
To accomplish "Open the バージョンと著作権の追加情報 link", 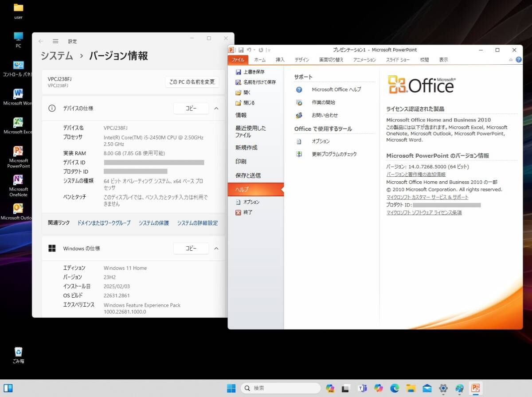I will pyautogui.click(x=416, y=175).
